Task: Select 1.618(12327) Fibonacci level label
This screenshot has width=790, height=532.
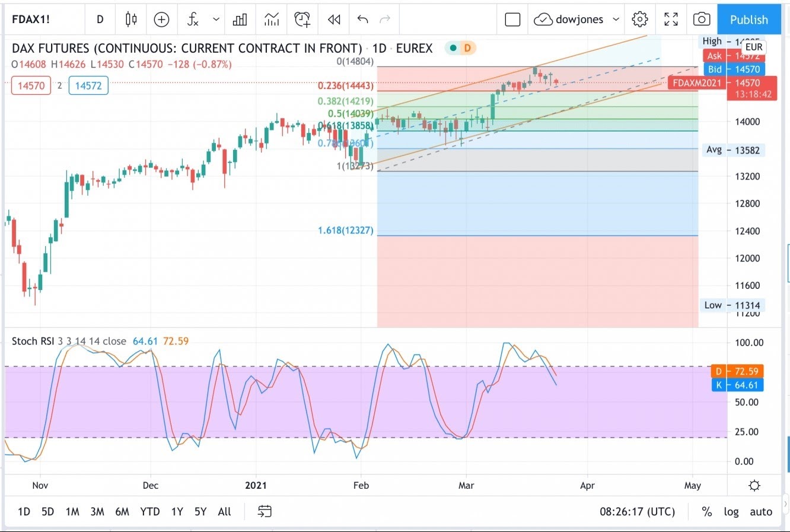Action: coord(346,230)
